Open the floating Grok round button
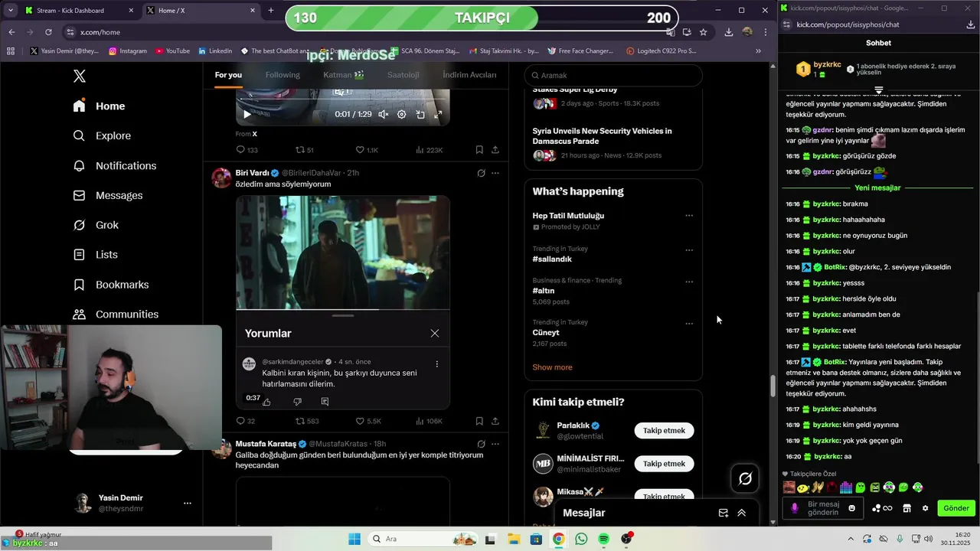Viewport: 980px width, 551px height. [x=745, y=479]
